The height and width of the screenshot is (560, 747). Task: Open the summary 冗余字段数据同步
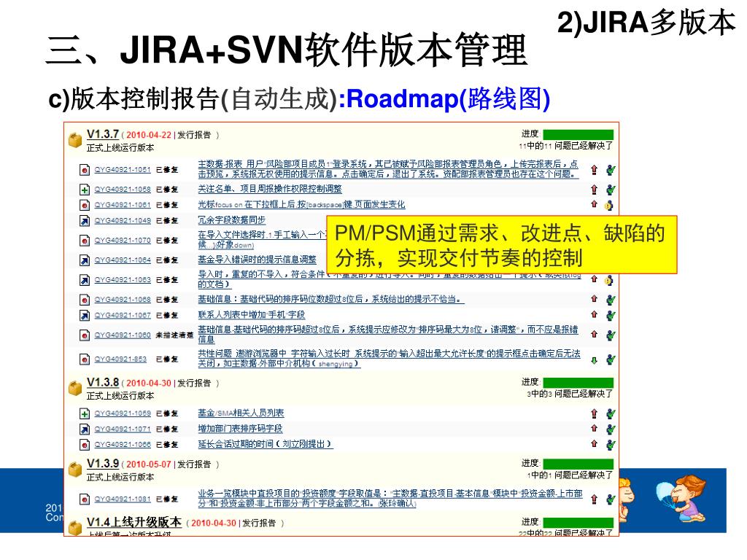[231, 220]
